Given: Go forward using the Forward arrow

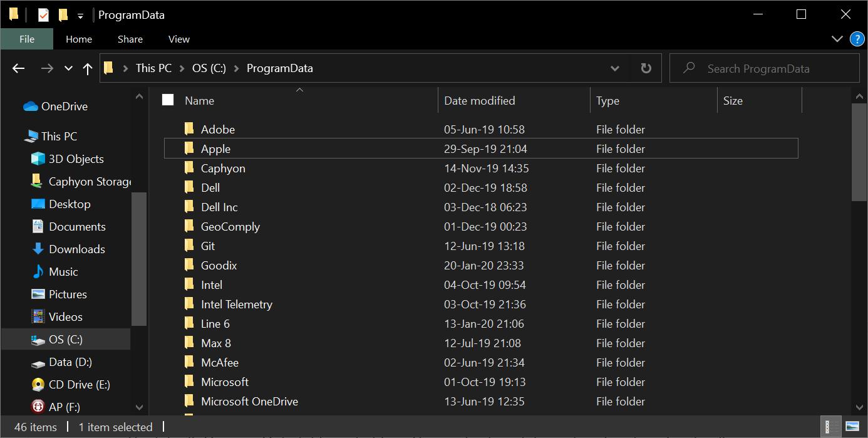Looking at the screenshot, I should [47, 68].
